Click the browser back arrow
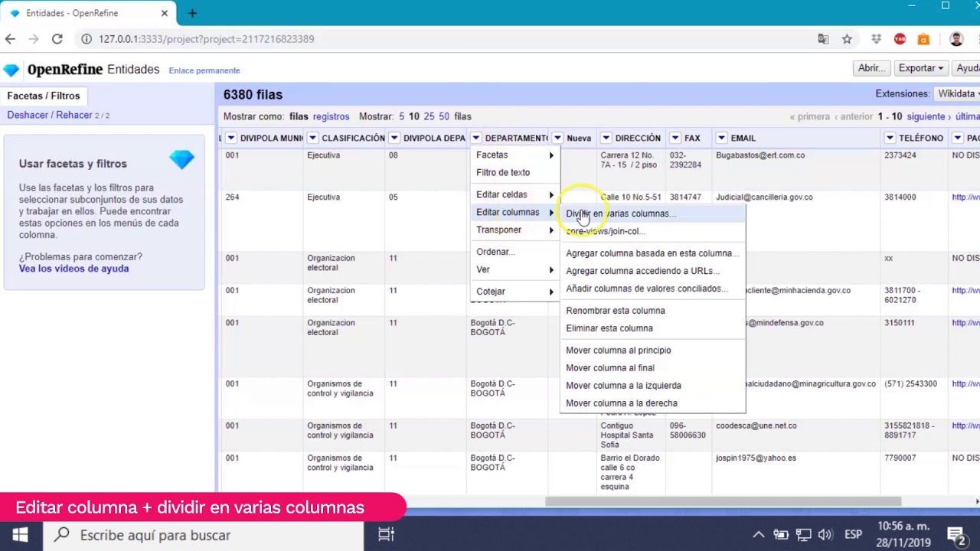980x551 pixels. click(10, 39)
